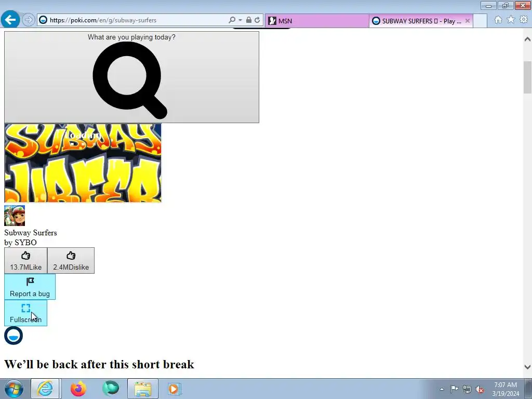Launch Firefox from the taskbar

[78, 389]
